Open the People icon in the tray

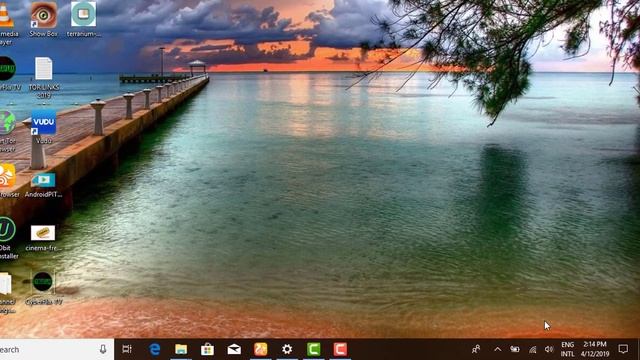(x=476, y=349)
